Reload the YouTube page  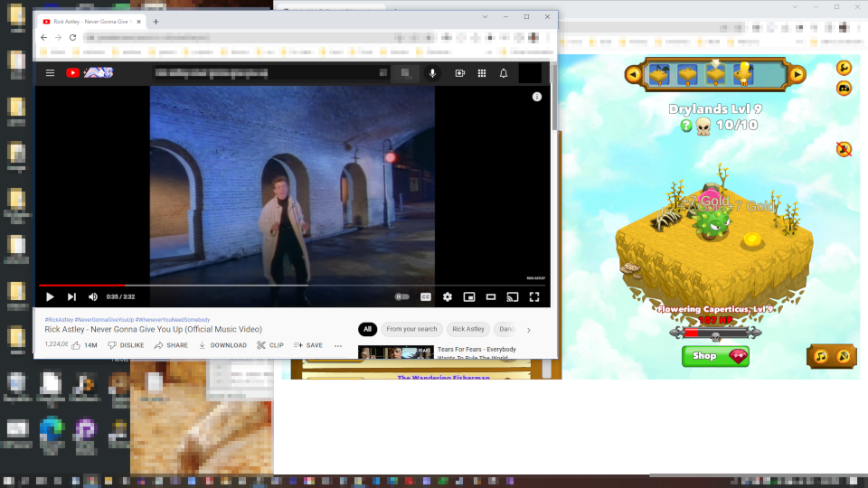coord(72,38)
